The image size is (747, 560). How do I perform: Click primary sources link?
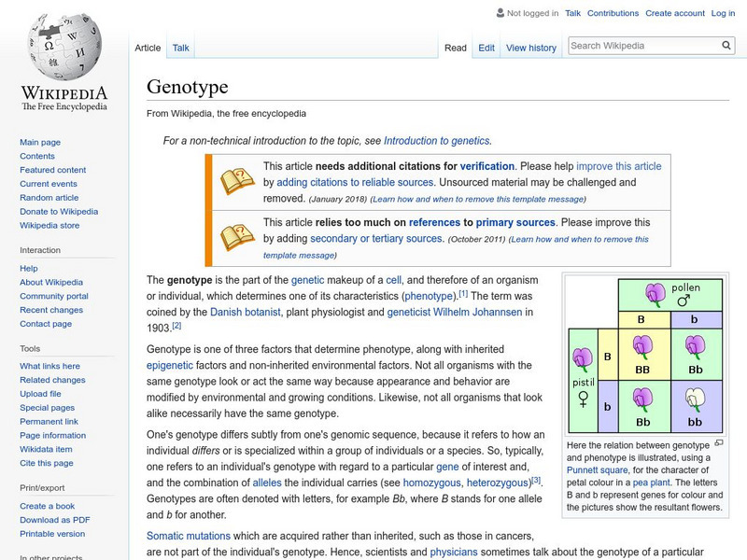pyautogui.click(x=515, y=222)
